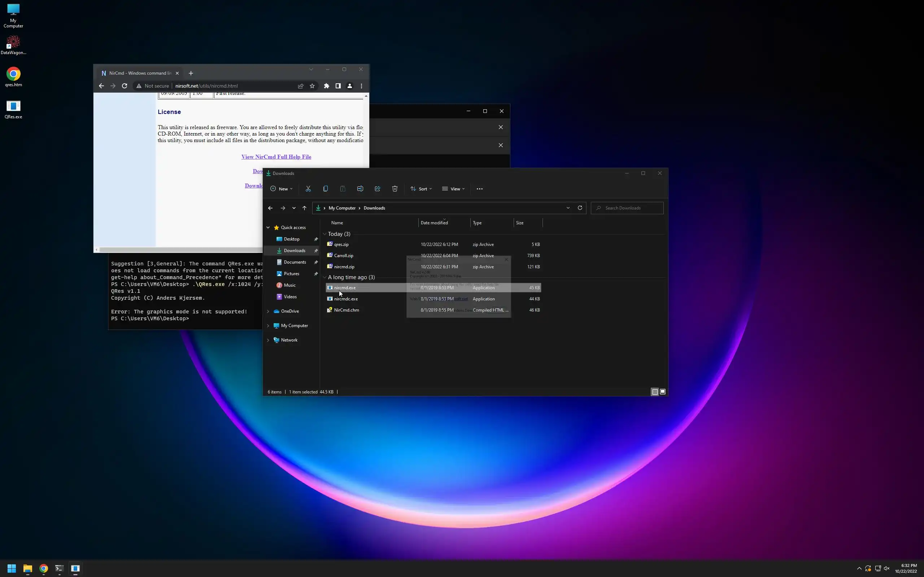Bookmark page with Chrome star icon

(312, 86)
